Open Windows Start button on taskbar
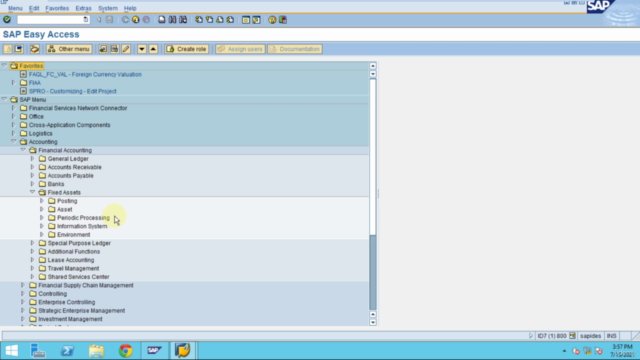The image size is (640, 360). click(12, 351)
